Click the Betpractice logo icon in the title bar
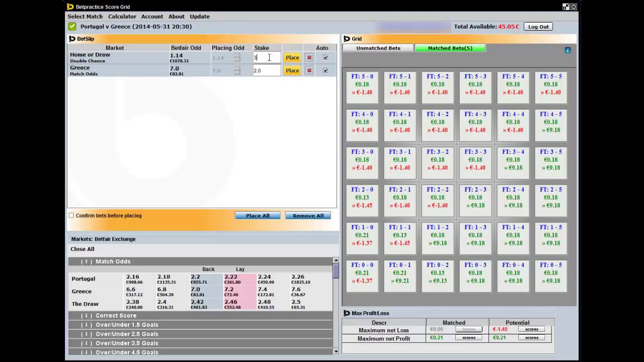Viewport: 644px width, 362px height. pos(70,7)
